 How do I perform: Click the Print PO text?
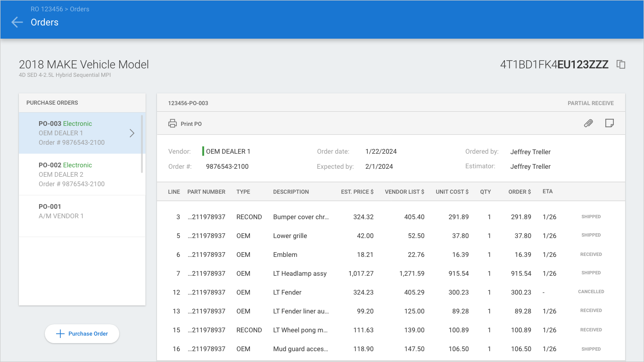[x=191, y=124]
